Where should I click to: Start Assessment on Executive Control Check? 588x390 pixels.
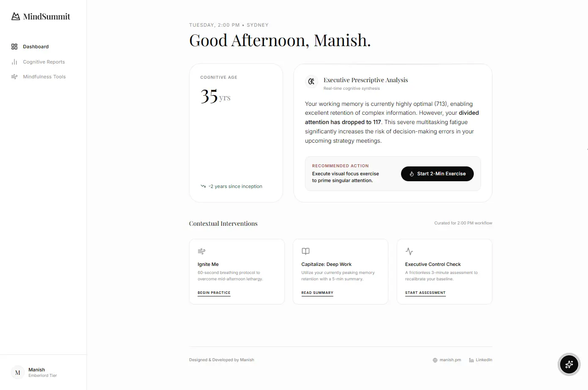pos(425,293)
